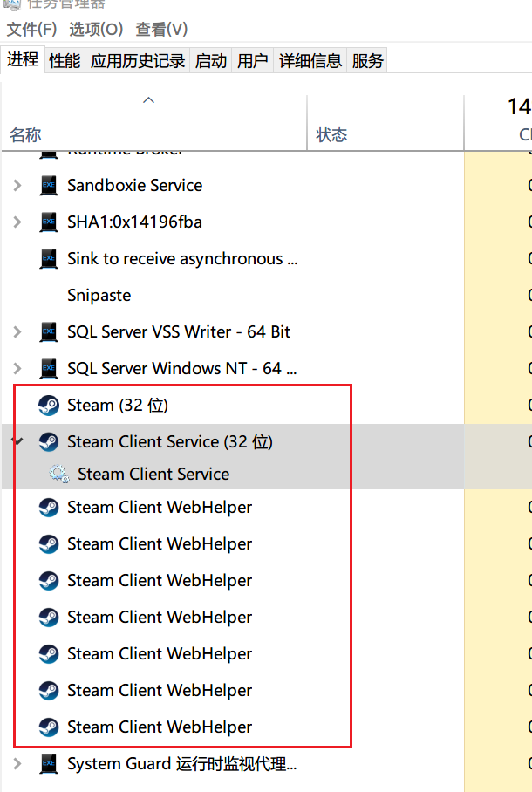
Task: Expand the SQL Server Windows NT row
Action: [x=17, y=369]
